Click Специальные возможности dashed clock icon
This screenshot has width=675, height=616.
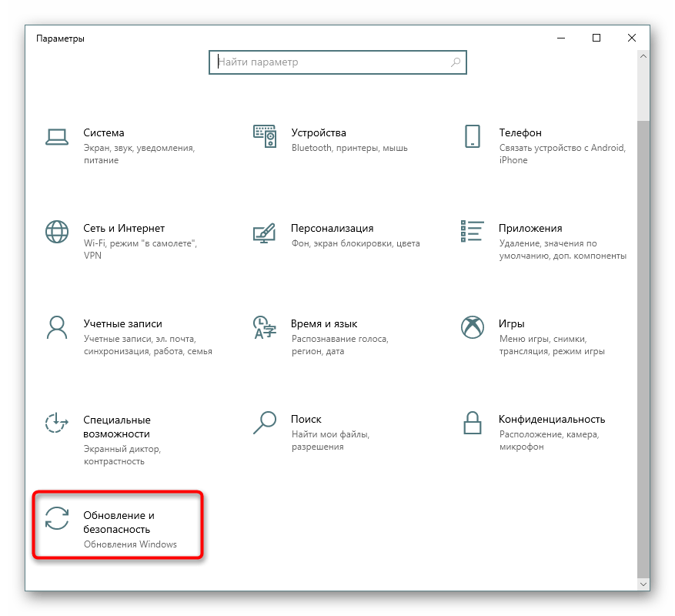(x=57, y=422)
